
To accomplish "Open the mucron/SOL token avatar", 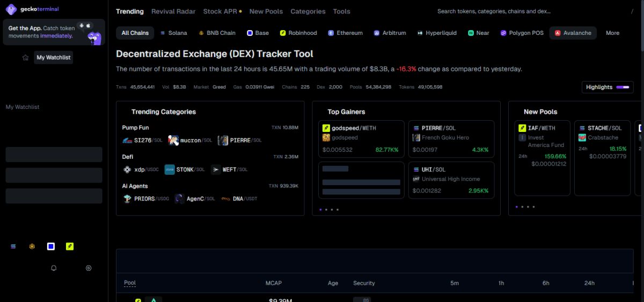I will [x=173, y=141].
